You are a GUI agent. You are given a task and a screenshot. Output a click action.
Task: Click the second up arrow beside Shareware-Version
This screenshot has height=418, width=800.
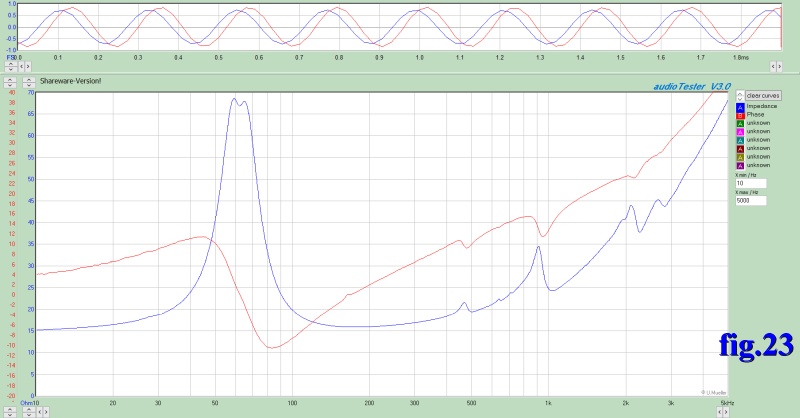coord(29,80)
